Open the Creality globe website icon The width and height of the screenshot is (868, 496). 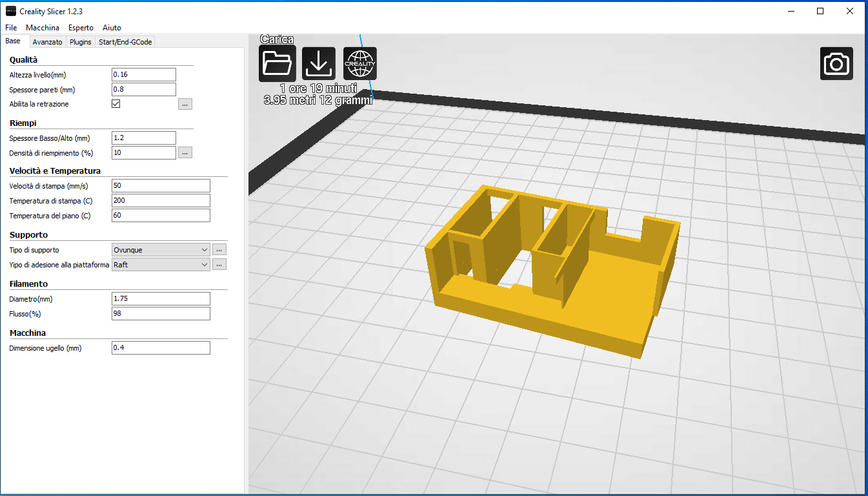(360, 63)
